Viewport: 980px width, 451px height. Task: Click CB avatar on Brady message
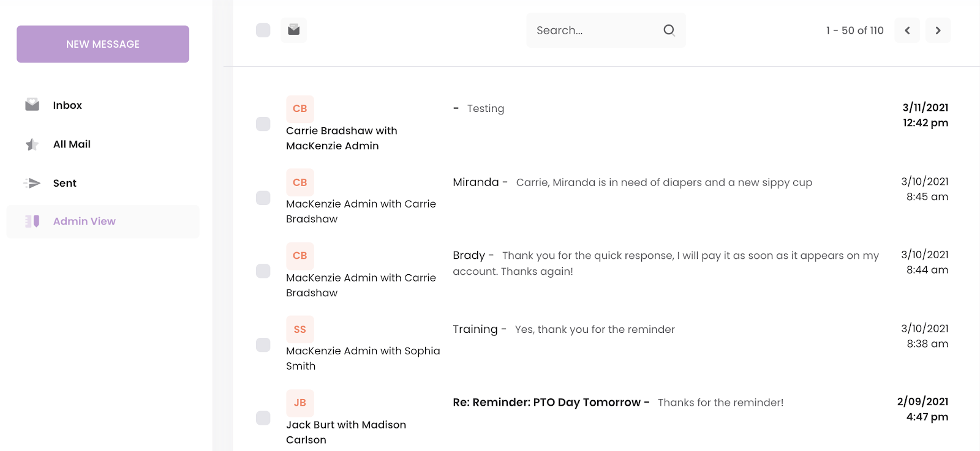click(300, 256)
